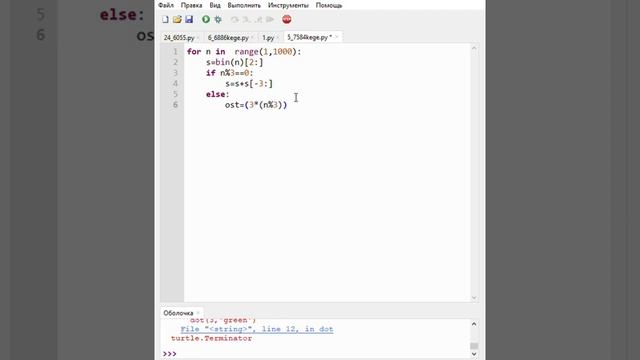Click the Resume debug icon

click(270, 19)
